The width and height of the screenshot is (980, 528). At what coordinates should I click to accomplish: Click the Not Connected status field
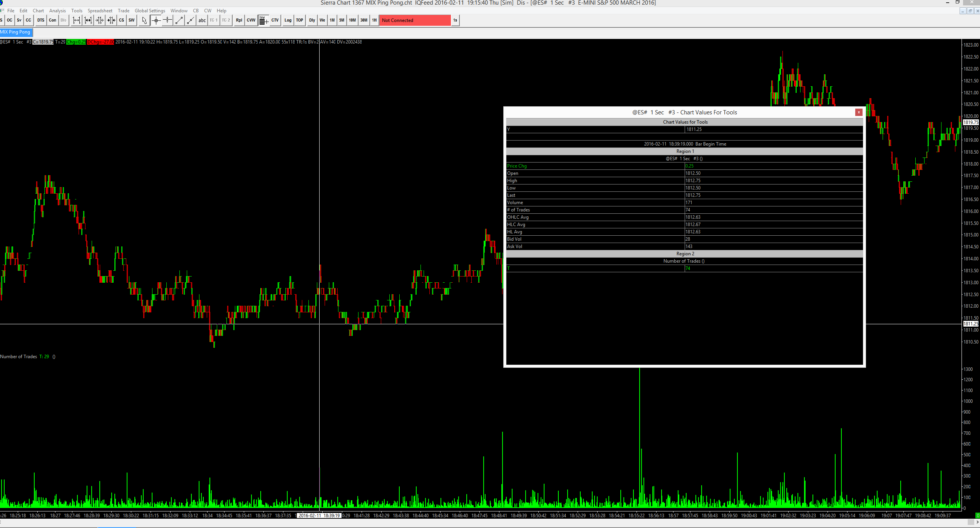pyautogui.click(x=415, y=20)
